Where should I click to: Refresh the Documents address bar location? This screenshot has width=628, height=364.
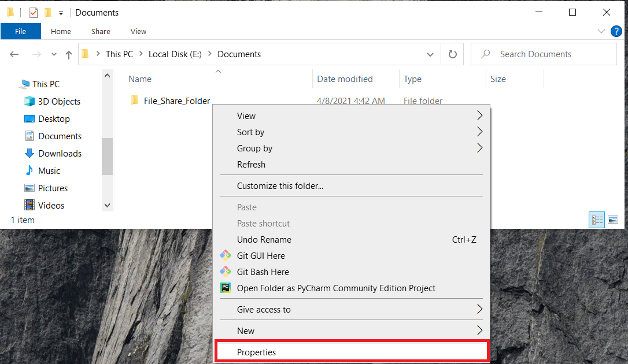(453, 54)
